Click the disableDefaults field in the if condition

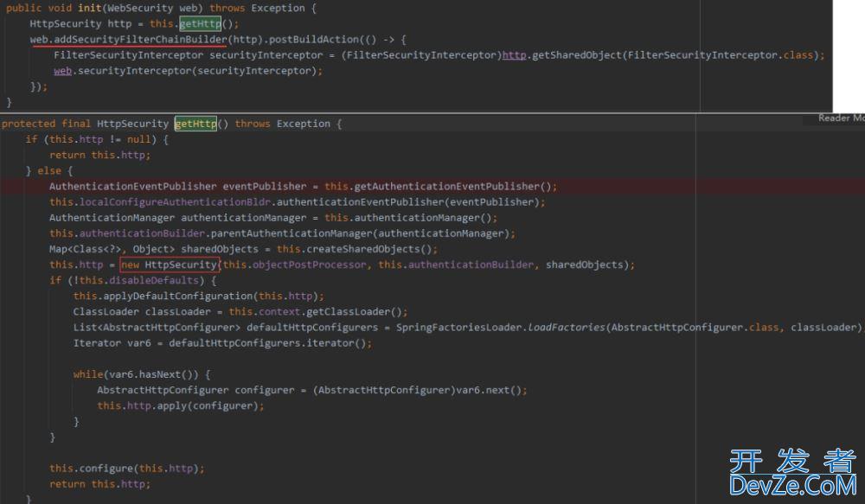coord(153,281)
